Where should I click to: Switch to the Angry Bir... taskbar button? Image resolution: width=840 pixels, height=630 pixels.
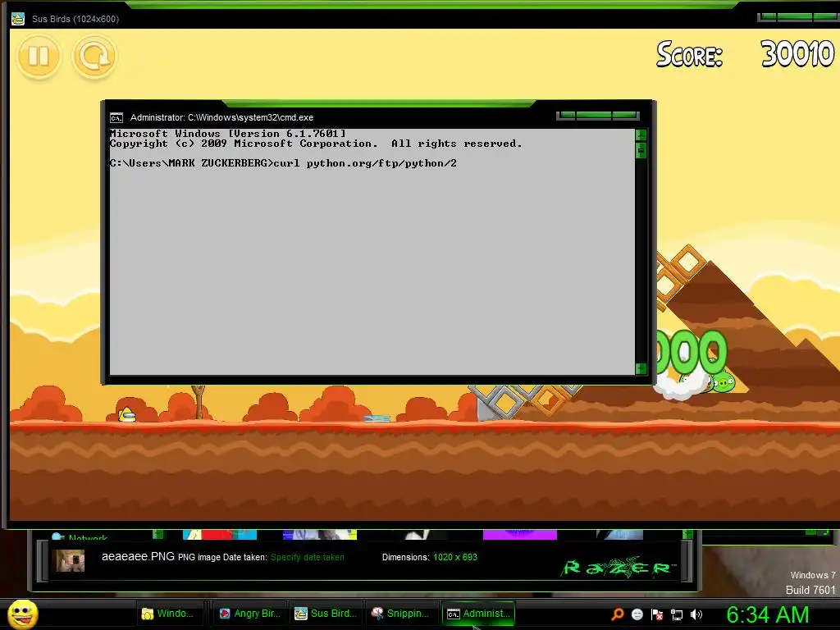250,614
